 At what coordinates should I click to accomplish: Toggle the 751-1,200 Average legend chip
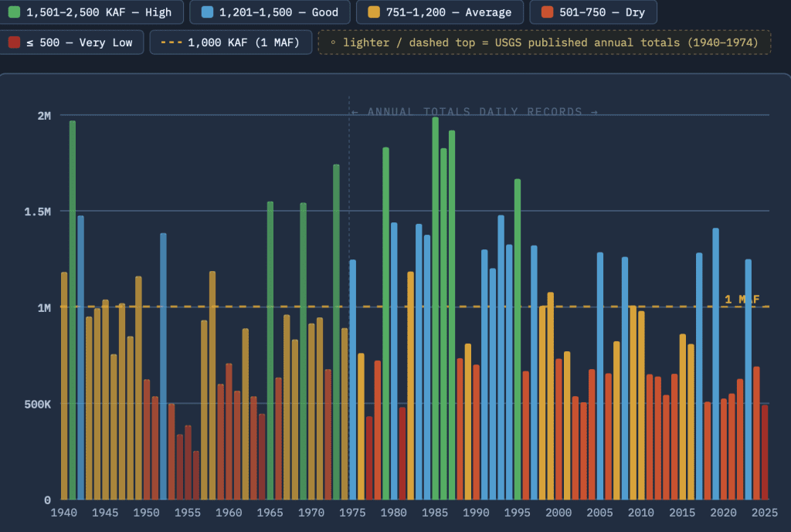coord(440,12)
